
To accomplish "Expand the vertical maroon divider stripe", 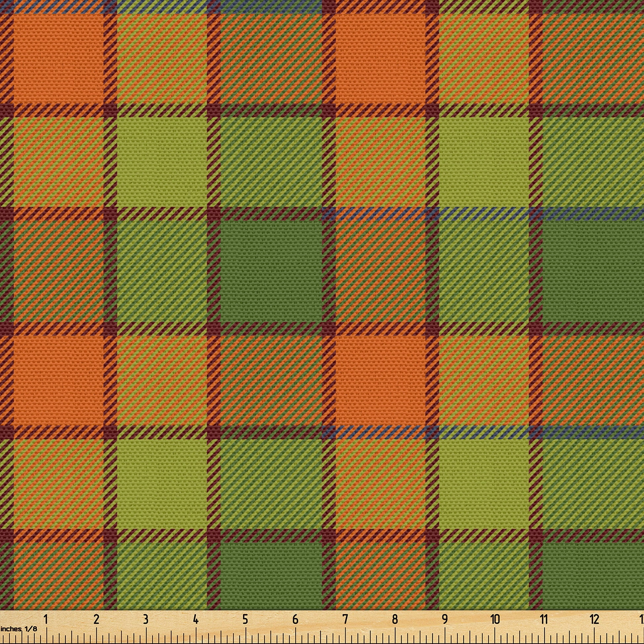I will coord(213,167).
